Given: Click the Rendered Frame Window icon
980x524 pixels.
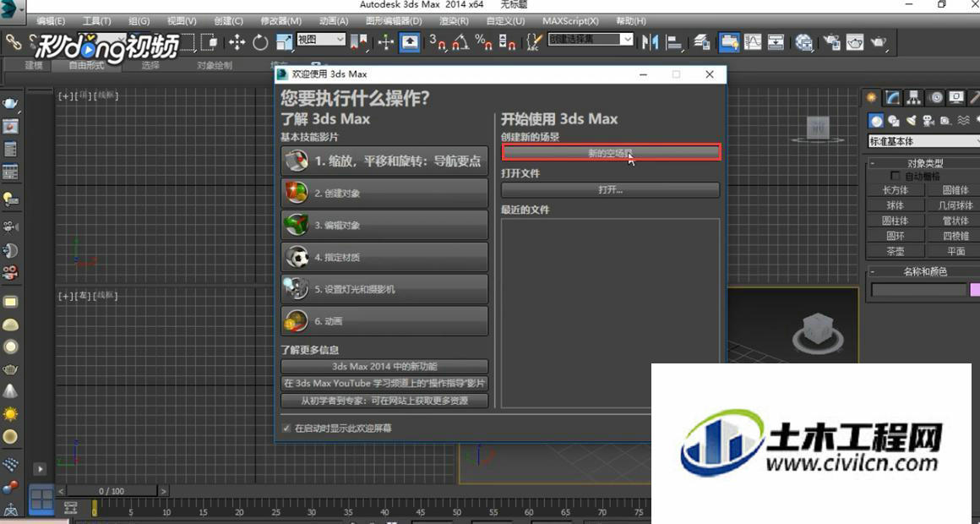Looking at the screenshot, I should coord(855,42).
